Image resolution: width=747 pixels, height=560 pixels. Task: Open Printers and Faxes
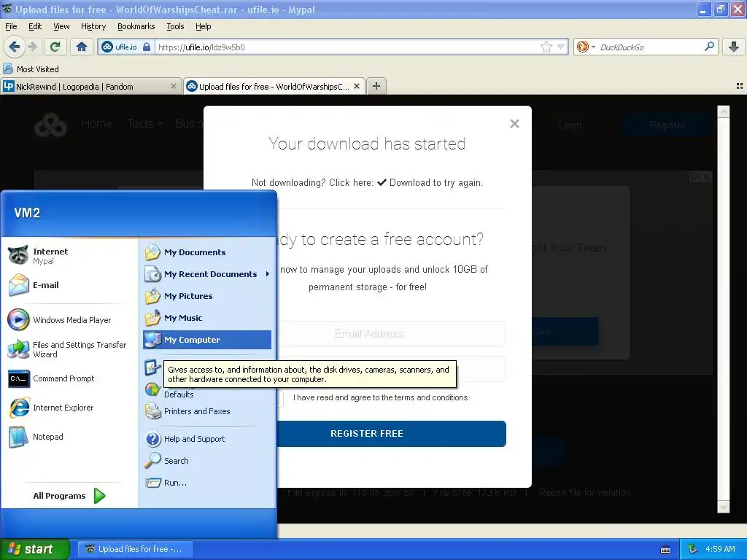tap(207, 411)
